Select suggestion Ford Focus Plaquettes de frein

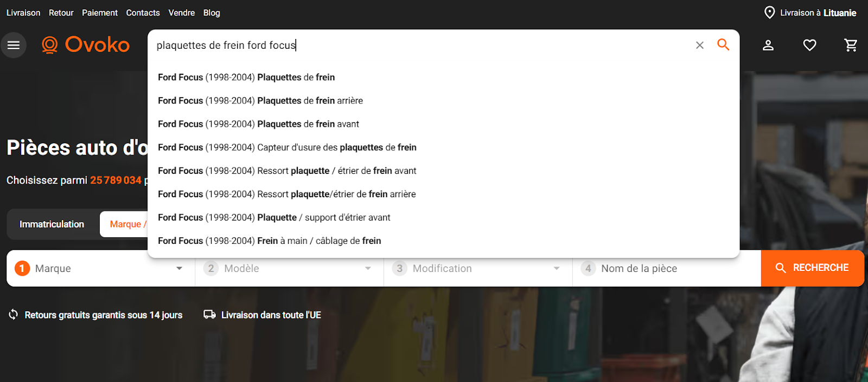tap(444, 77)
